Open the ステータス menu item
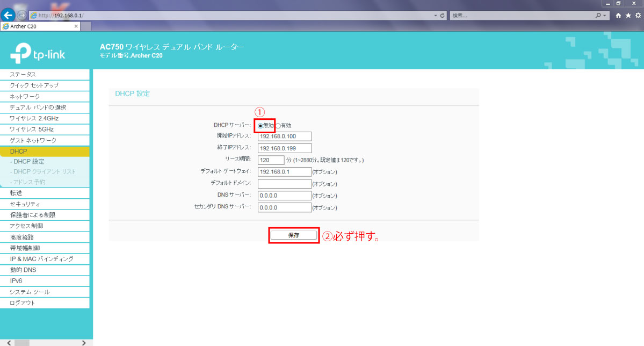The image size is (644, 346). (23, 74)
